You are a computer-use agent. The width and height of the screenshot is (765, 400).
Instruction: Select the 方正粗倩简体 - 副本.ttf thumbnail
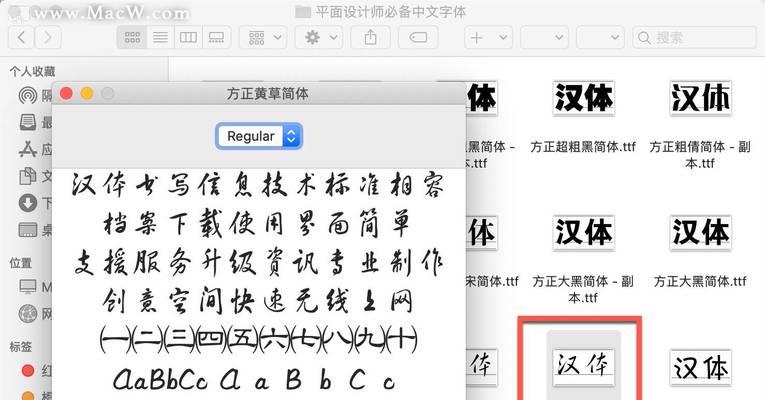point(701,98)
